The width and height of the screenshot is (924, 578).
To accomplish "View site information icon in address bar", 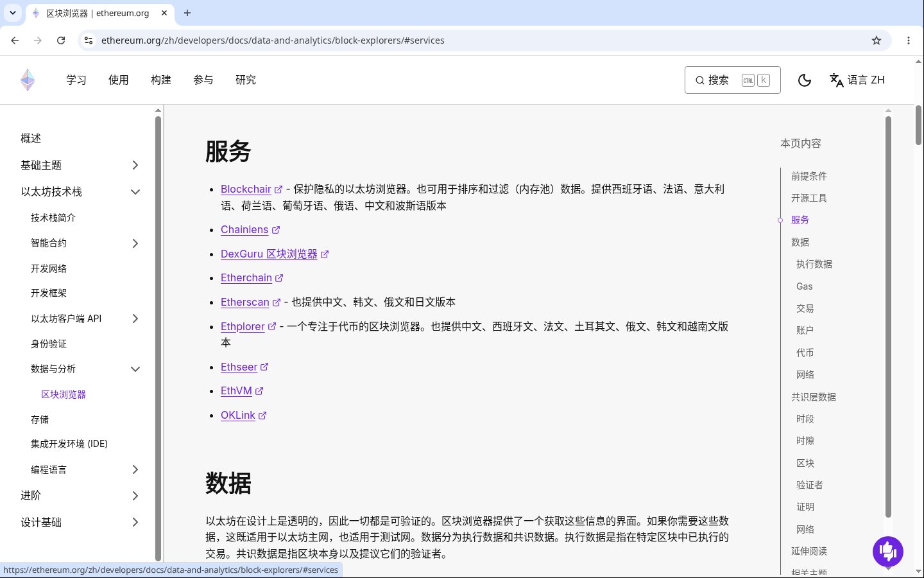I will [89, 40].
